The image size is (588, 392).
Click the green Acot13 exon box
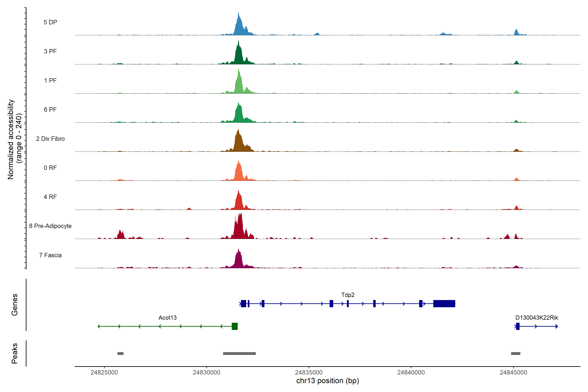click(235, 326)
